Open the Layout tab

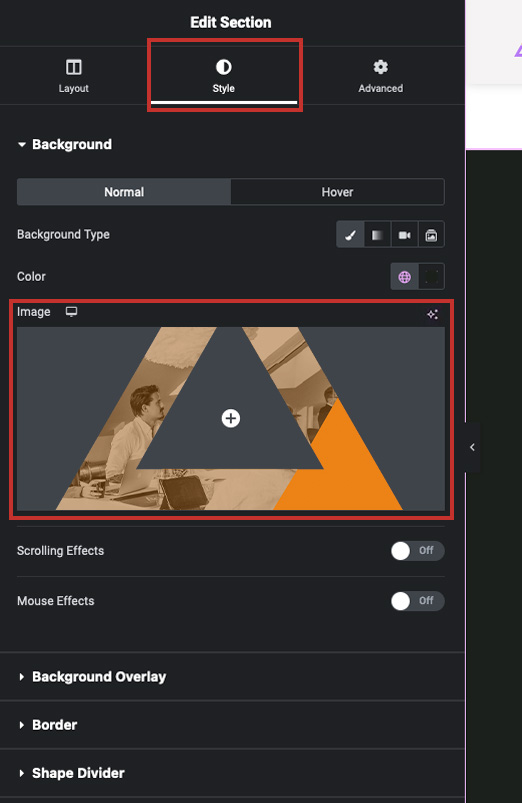(x=73, y=76)
